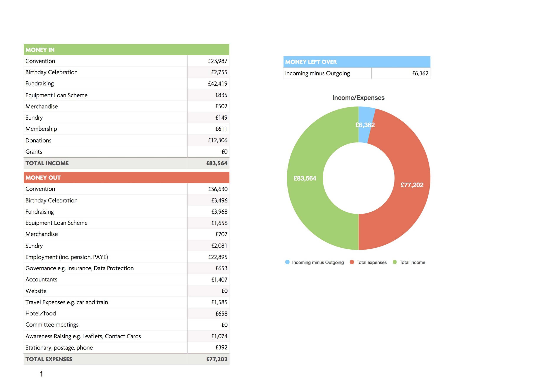The height and width of the screenshot is (392, 555).
Task: Click the Grants income cell £0
Action: 208,151
